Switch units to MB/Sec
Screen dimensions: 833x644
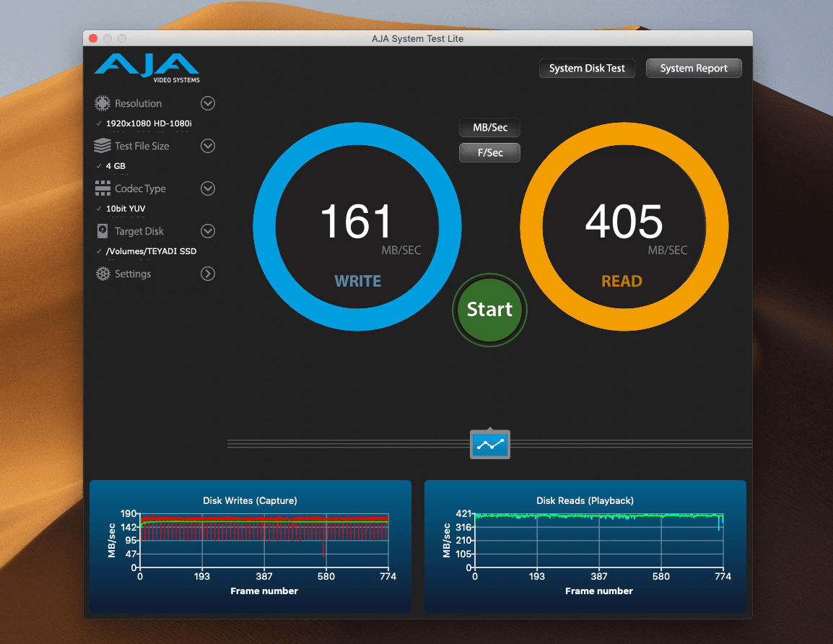click(x=490, y=128)
